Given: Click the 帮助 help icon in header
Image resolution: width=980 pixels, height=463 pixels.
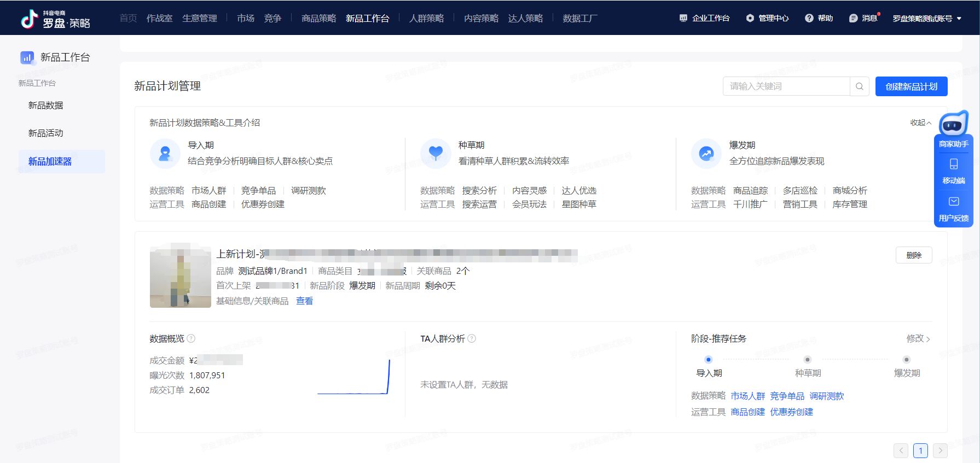Looking at the screenshot, I should (x=809, y=18).
